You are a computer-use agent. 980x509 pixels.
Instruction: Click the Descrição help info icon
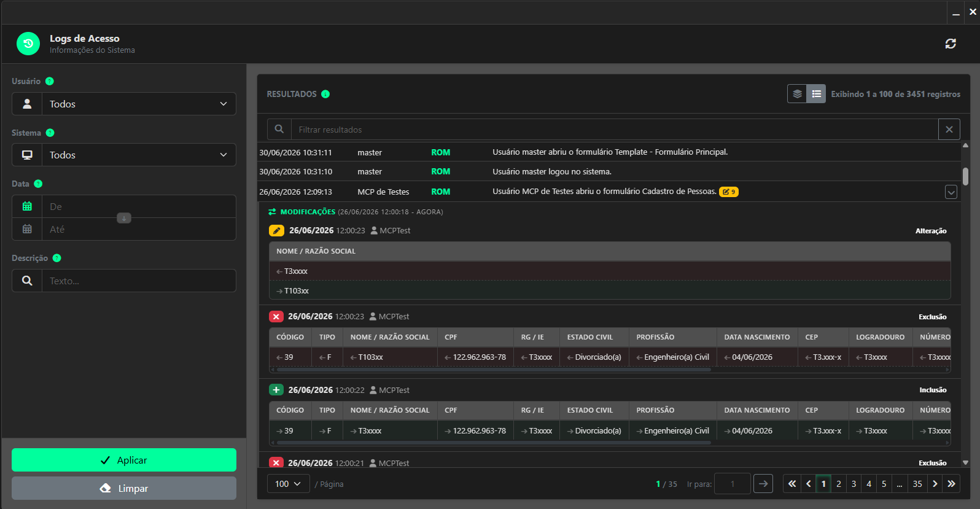(x=57, y=258)
